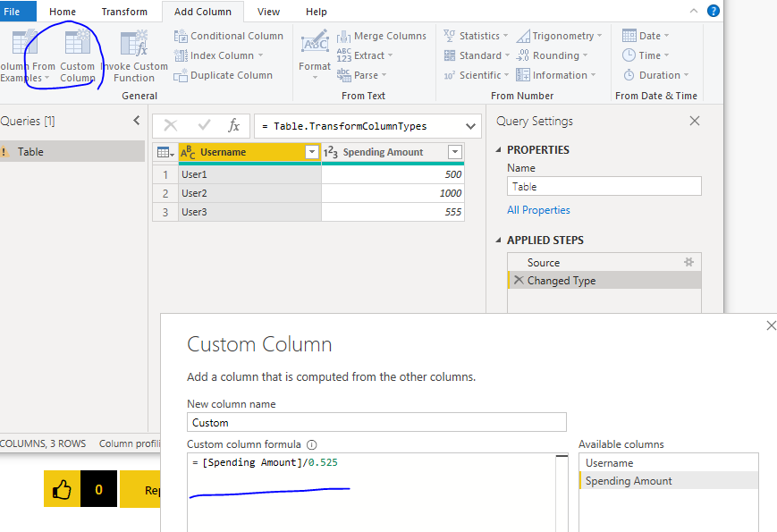The height and width of the screenshot is (532, 777).
Task: Collapse the Queries pane
Action: (137, 121)
